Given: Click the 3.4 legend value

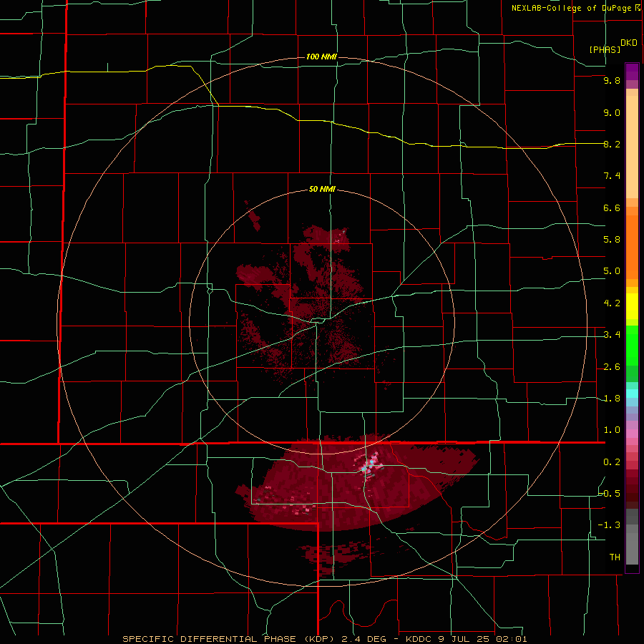Looking at the screenshot, I should pyautogui.click(x=612, y=335).
